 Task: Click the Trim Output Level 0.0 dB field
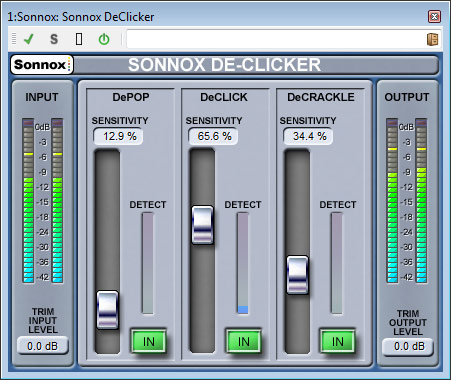click(x=408, y=347)
